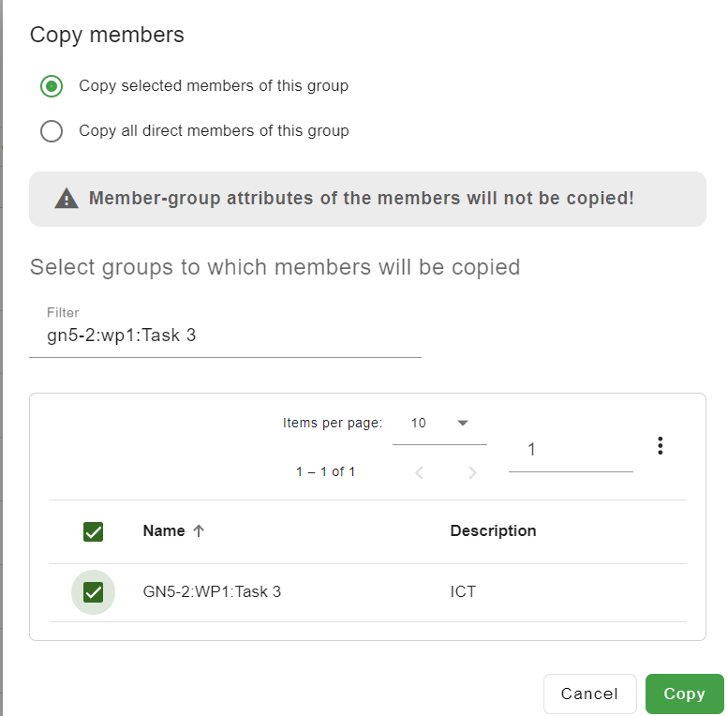Image resolution: width=728 pixels, height=716 pixels.
Task: Click the GN5-2:WP1:Task 3 group name
Action: point(212,592)
